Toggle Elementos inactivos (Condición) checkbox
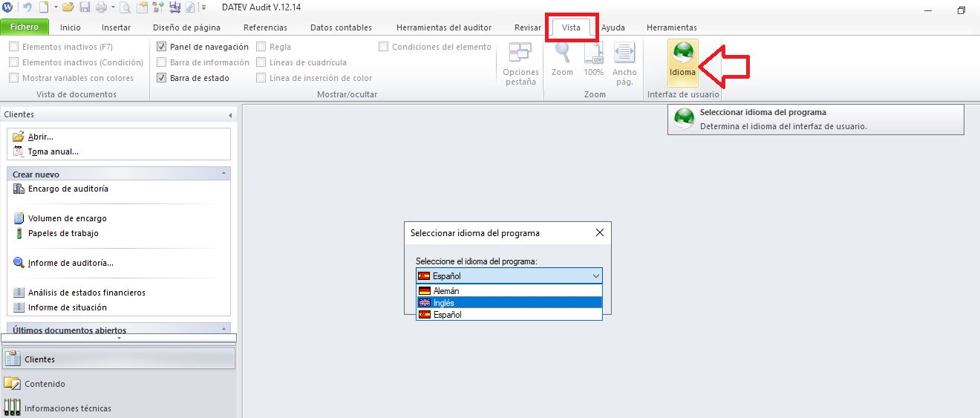The width and height of the screenshot is (980, 418). [14, 62]
